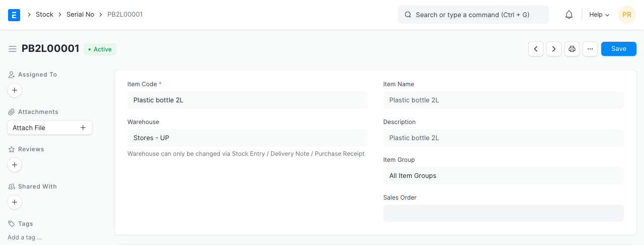644x245 pixels.
Task: Click the ERPNext home logo icon
Action: pos(14,15)
